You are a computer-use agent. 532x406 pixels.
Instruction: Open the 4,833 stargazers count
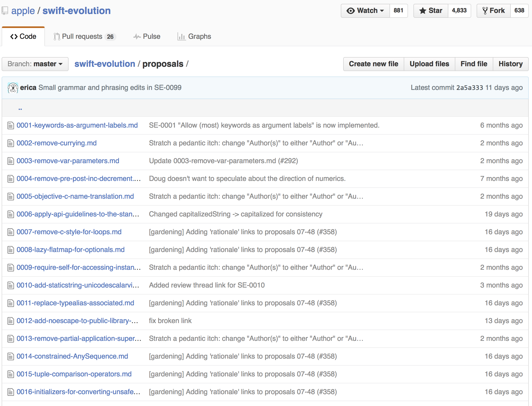(x=459, y=11)
